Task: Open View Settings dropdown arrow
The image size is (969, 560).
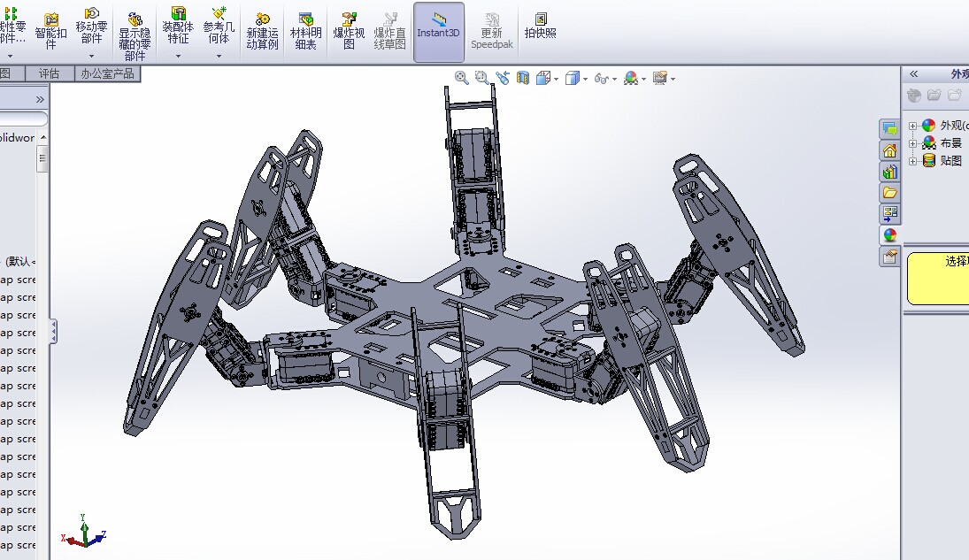Action: [673, 79]
